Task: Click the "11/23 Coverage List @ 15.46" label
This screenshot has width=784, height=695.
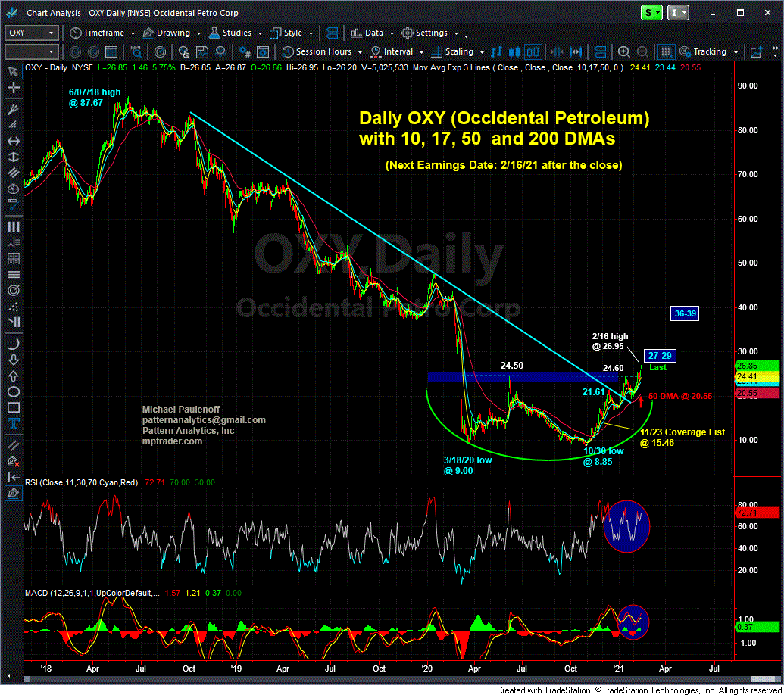Action: click(x=682, y=437)
